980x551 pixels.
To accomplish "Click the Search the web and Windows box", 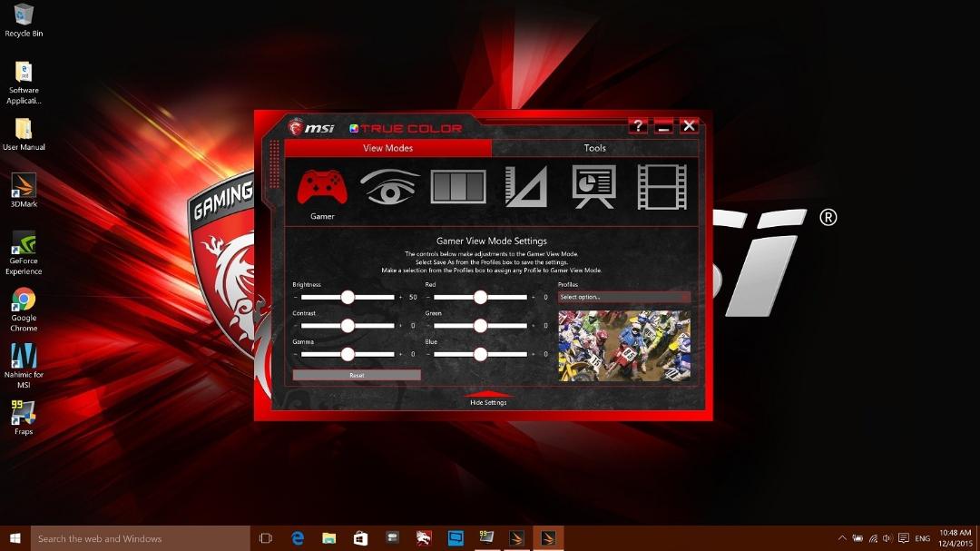I will tap(140, 538).
